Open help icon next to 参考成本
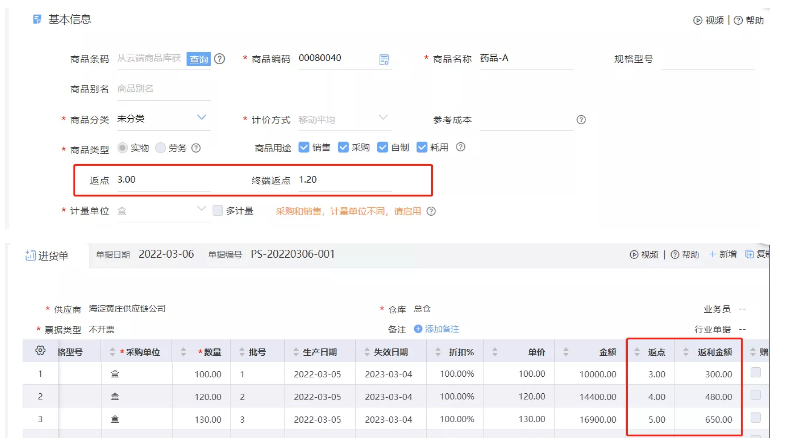The width and height of the screenshot is (789, 446). 581,120
